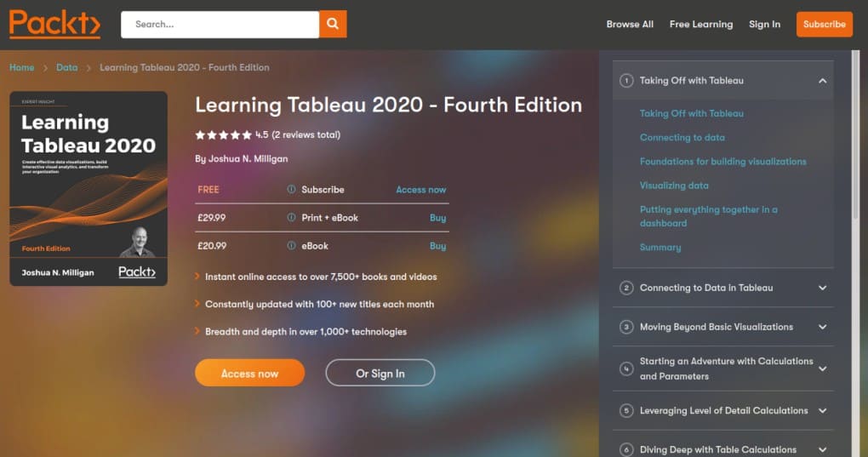Expand Moving Beyond Basic Visualizations chevron
This screenshot has width=868, height=457.
(x=823, y=327)
